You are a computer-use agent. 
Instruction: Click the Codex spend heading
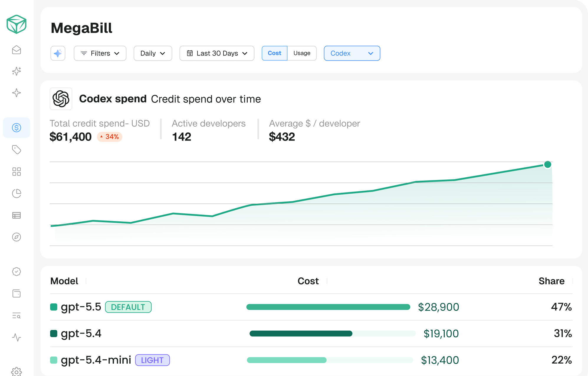click(113, 99)
